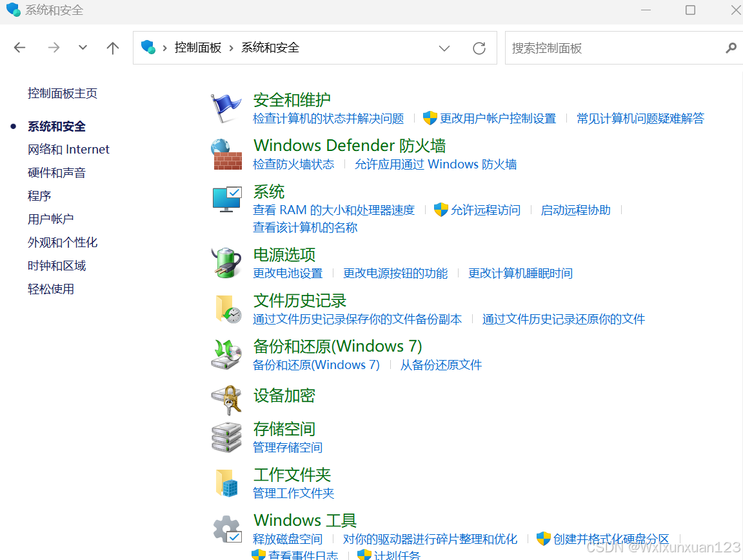Click 更改电池设置 link
The height and width of the screenshot is (560, 743).
288,274
